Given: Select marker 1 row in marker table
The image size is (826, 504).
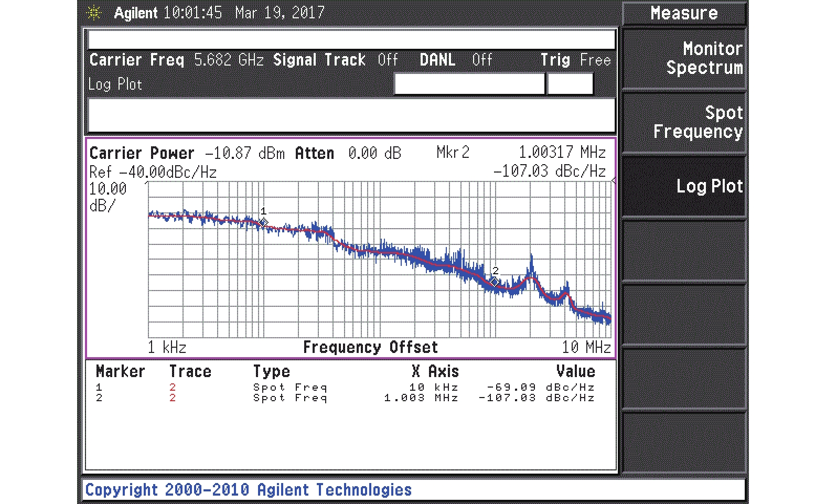Looking at the screenshot, I should (x=345, y=388).
